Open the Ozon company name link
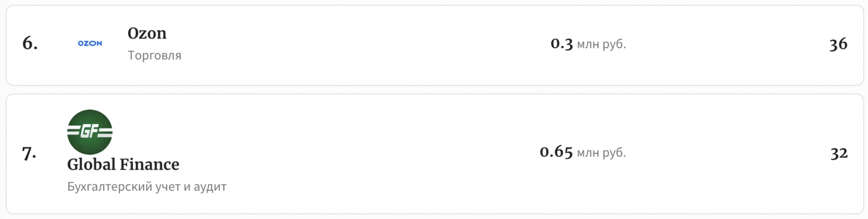 (147, 34)
